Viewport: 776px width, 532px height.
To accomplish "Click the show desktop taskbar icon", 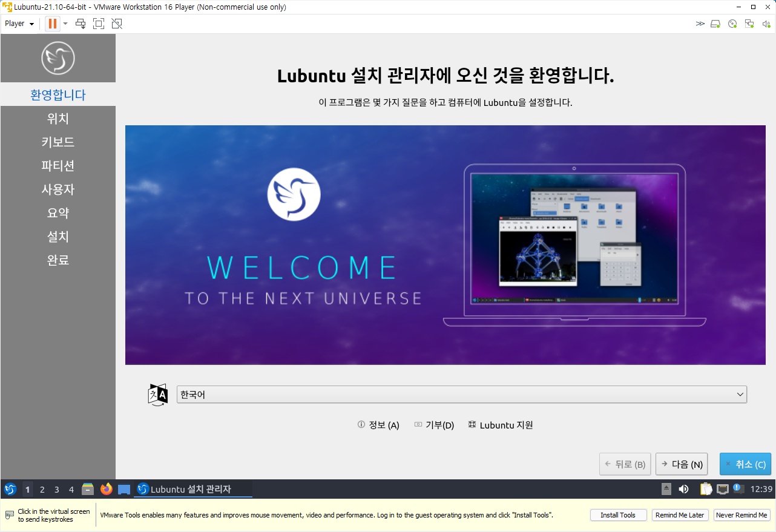I will point(124,489).
